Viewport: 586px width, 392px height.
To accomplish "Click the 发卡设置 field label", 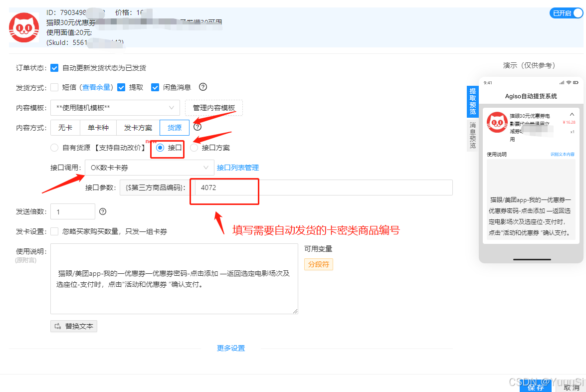I will tap(31, 231).
